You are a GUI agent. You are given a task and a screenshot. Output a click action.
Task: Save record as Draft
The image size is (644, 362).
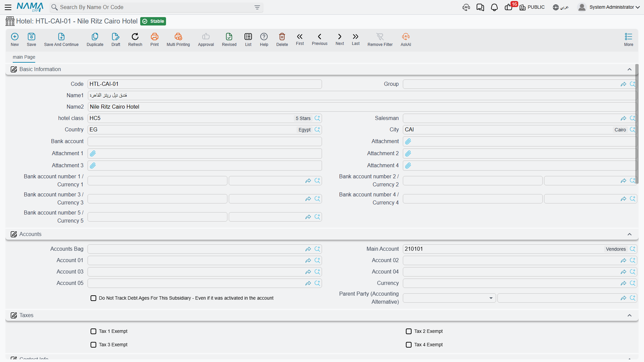click(x=116, y=40)
